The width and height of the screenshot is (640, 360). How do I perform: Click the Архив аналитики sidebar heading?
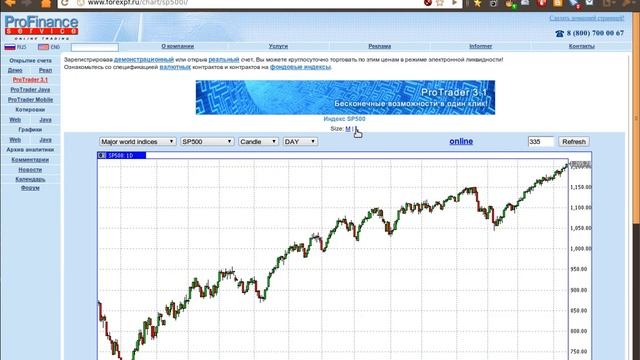pyautogui.click(x=30, y=150)
